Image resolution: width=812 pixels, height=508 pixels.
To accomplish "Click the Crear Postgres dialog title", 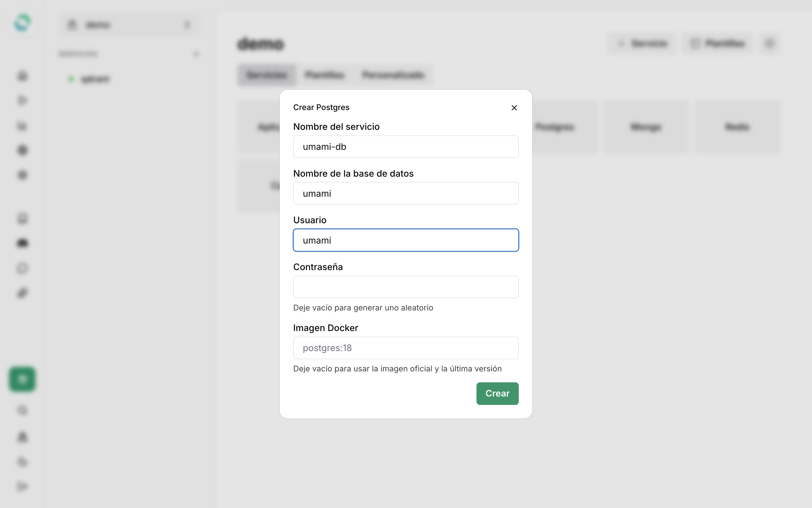I will point(321,108).
